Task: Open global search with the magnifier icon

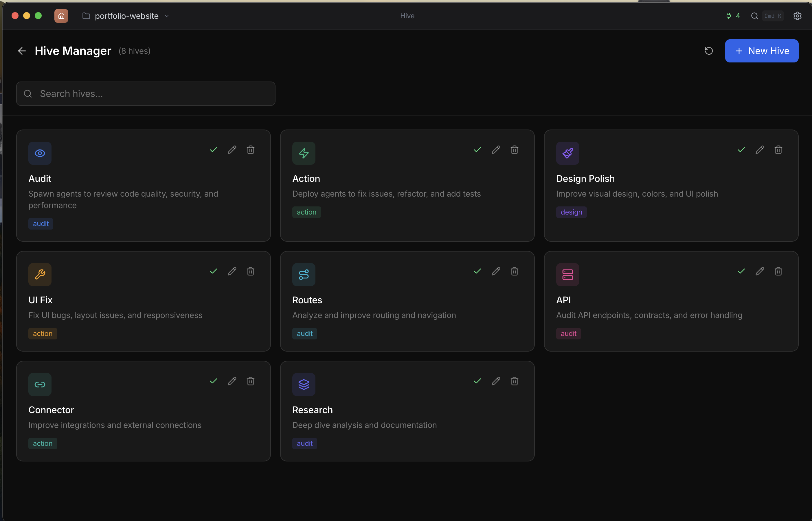Action: 754,16
